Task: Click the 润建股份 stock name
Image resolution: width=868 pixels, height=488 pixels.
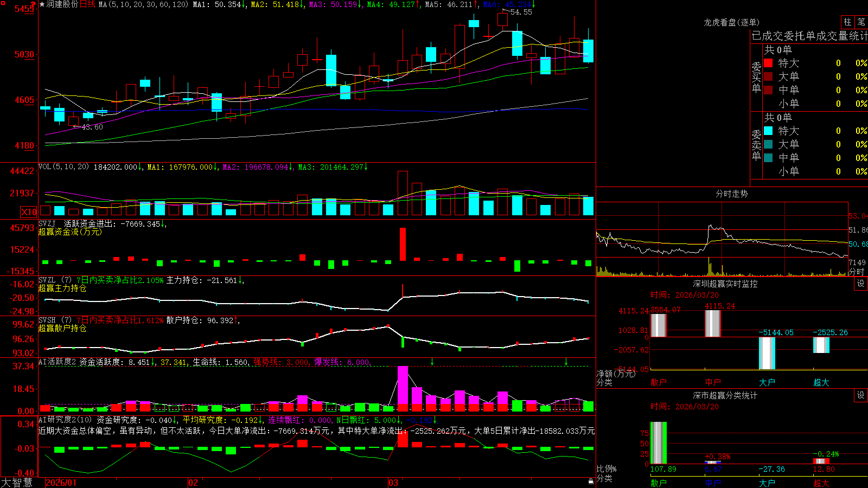Action: [x=62, y=4]
